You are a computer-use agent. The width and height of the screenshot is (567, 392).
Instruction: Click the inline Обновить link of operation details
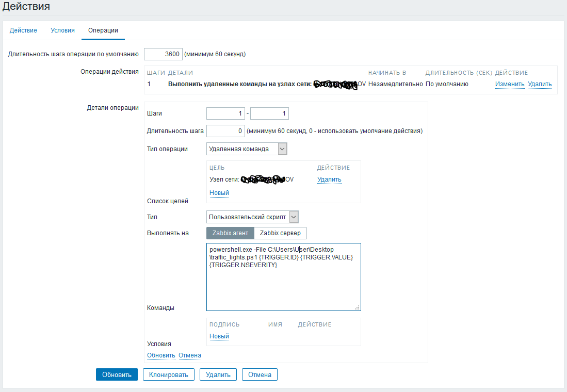[161, 355]
